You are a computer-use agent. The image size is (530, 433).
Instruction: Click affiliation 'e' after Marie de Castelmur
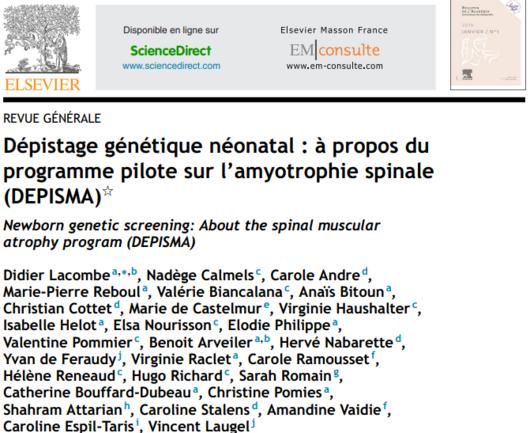point(267,305)
